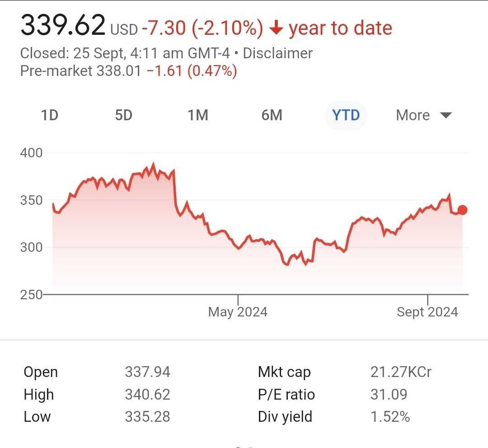Screen dimensions: 488x448
Task: Click the May 2024 axis marker
Action: pos(238,312)
